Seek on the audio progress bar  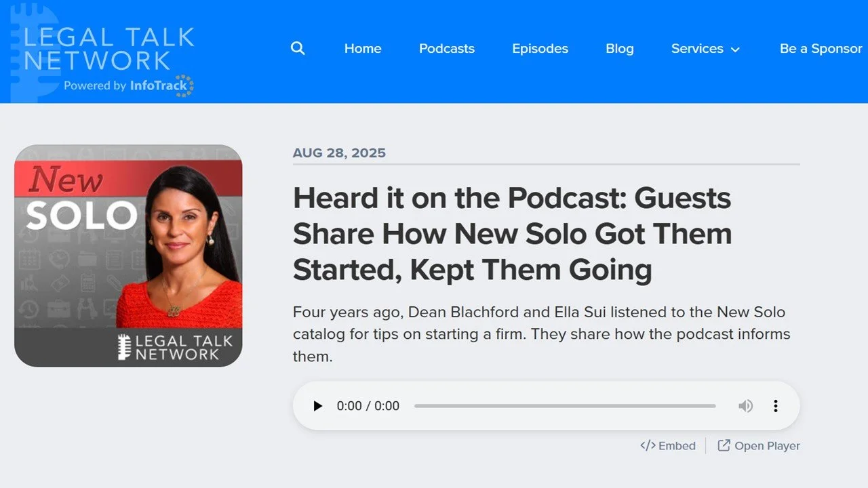point(565,406)
